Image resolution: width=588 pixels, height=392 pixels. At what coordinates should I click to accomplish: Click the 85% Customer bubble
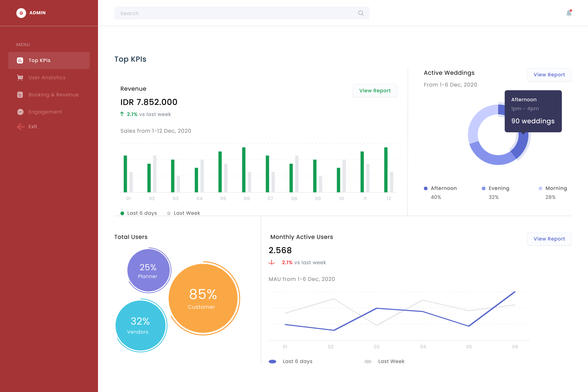pyautogui.click(x=203, y=298)
